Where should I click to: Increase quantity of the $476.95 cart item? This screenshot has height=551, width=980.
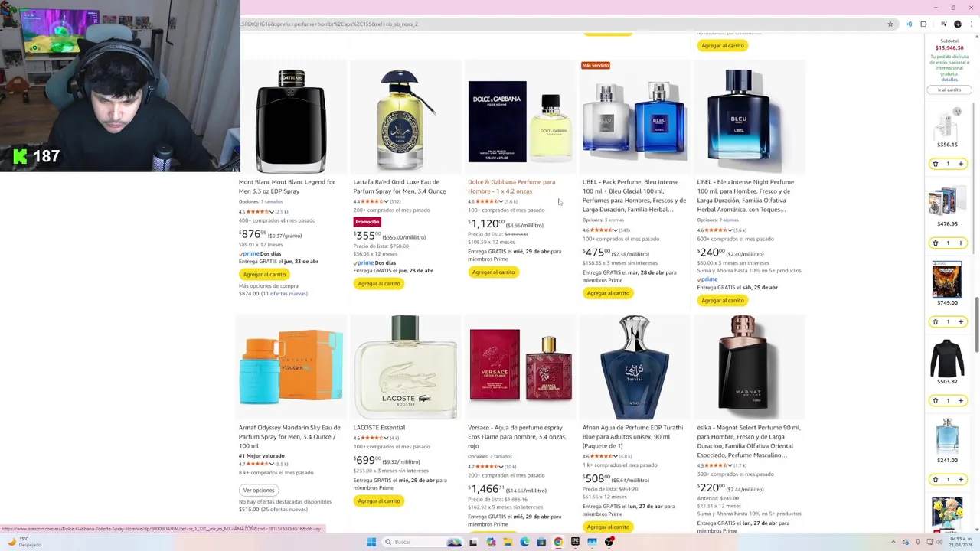[960, 243]
